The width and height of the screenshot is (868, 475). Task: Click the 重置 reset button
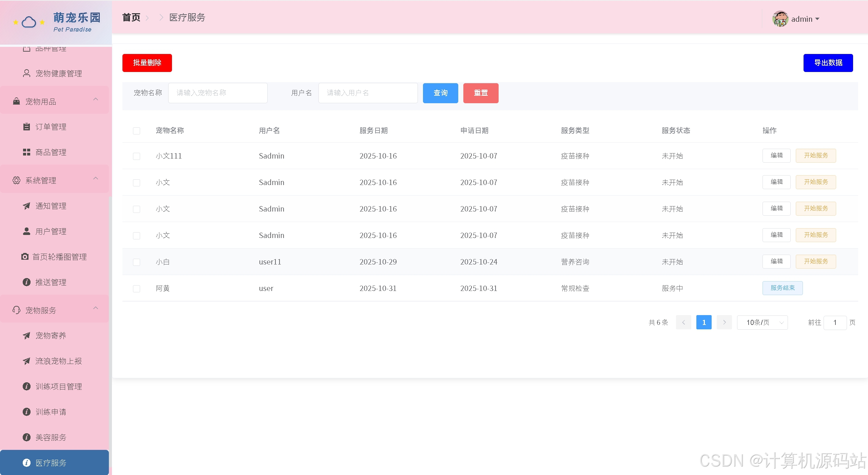coord(481,93)
